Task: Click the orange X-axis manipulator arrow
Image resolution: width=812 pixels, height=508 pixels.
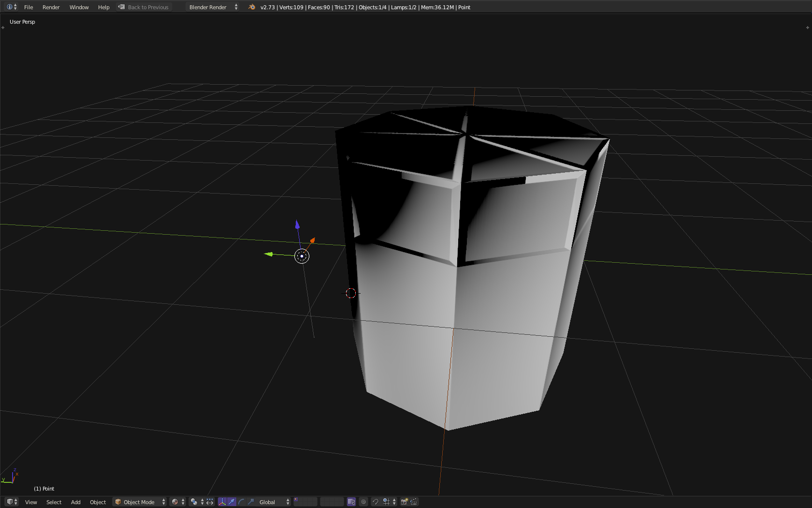Action: 313,240
